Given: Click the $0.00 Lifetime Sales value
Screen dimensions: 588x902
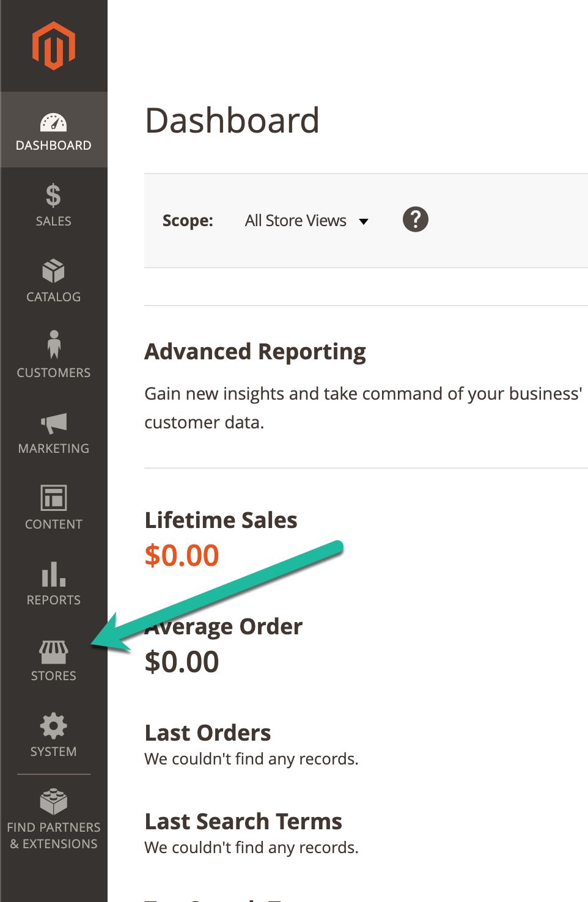Looking at the screenshot, I should [182, 555].
